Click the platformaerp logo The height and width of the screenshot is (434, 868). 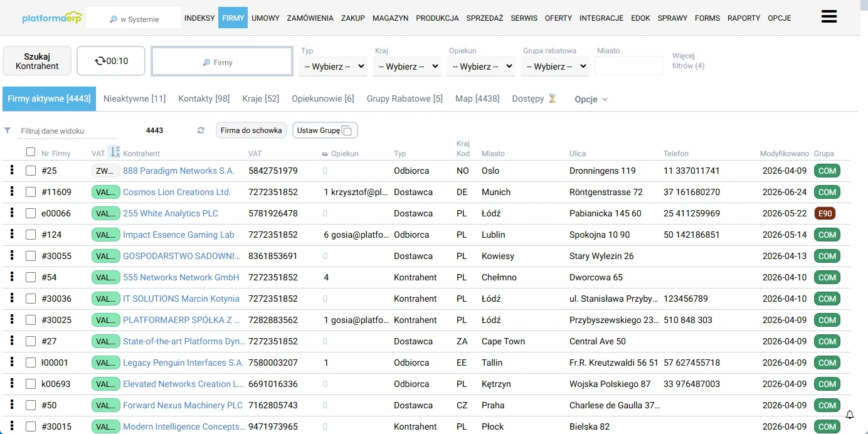(52, 18)
